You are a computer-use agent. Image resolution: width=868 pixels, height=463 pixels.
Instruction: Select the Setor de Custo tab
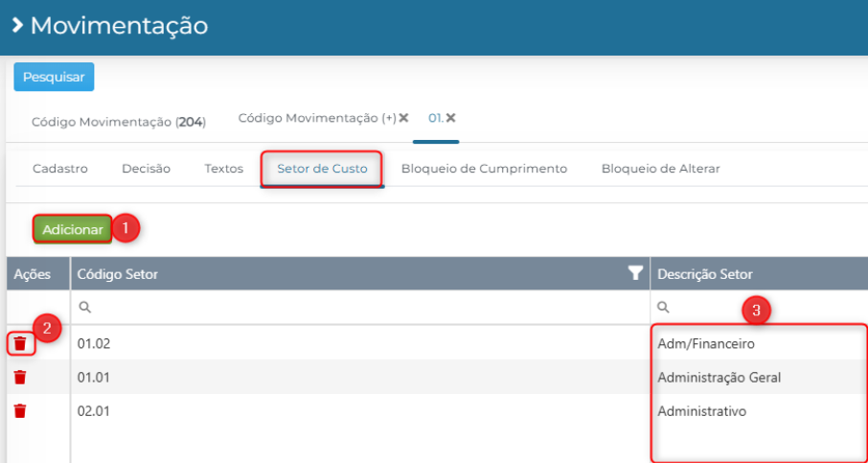[x=322, y=169]
